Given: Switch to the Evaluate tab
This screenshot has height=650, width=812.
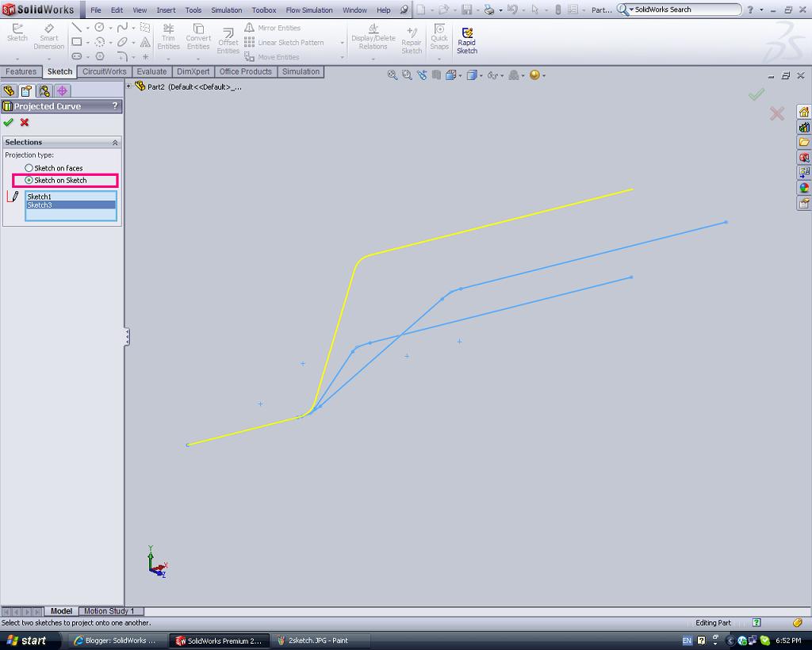Looking at the screenshot, I should (151, 71).
